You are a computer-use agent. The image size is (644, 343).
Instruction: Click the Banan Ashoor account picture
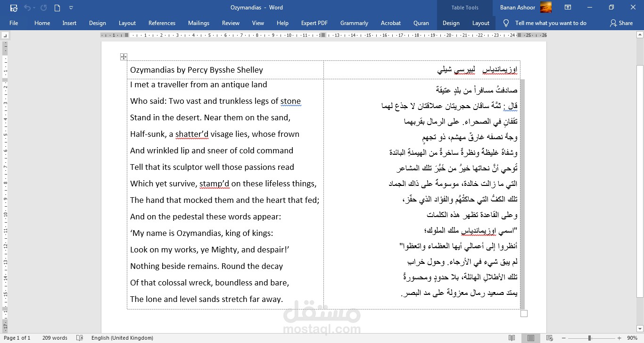[x=545, y=8]
